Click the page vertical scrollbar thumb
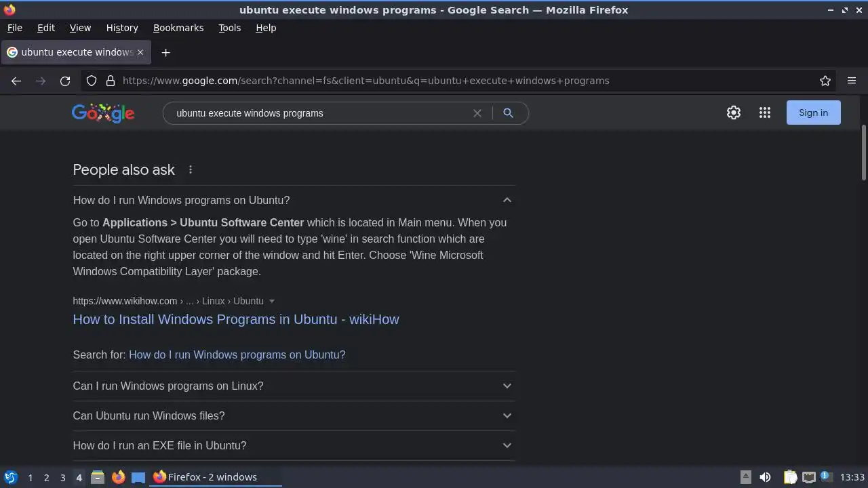The width and height of the screenshot is (868, 488). point(864,152)
